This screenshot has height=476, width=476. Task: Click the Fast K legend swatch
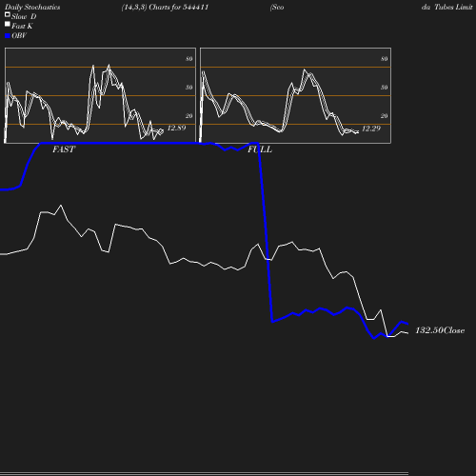pyautogui.click(x=8, y=24)
